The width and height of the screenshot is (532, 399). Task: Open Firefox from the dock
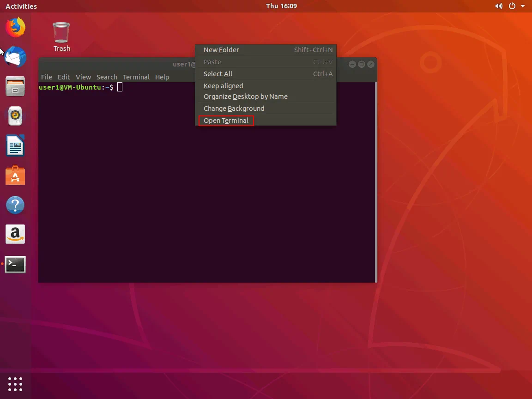coord(15,27)
